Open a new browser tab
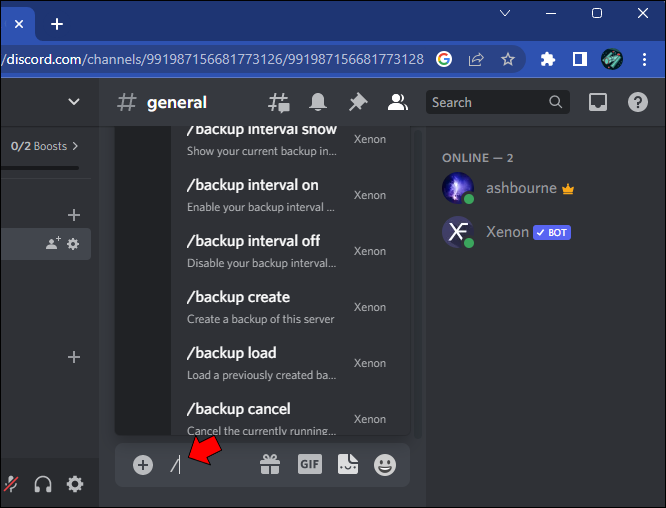This screenshot has width=666, height=508. tap(57, 24)
